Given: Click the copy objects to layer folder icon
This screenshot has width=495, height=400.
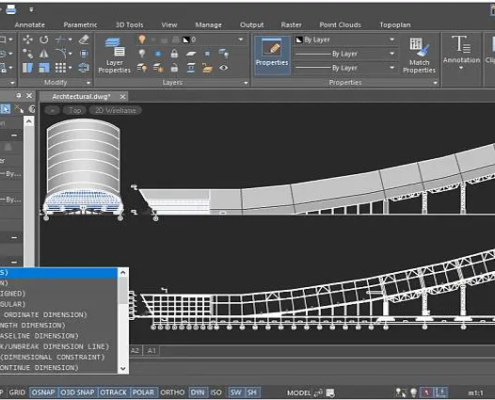Looking at the screenshot, I should [x=207, y=68].
